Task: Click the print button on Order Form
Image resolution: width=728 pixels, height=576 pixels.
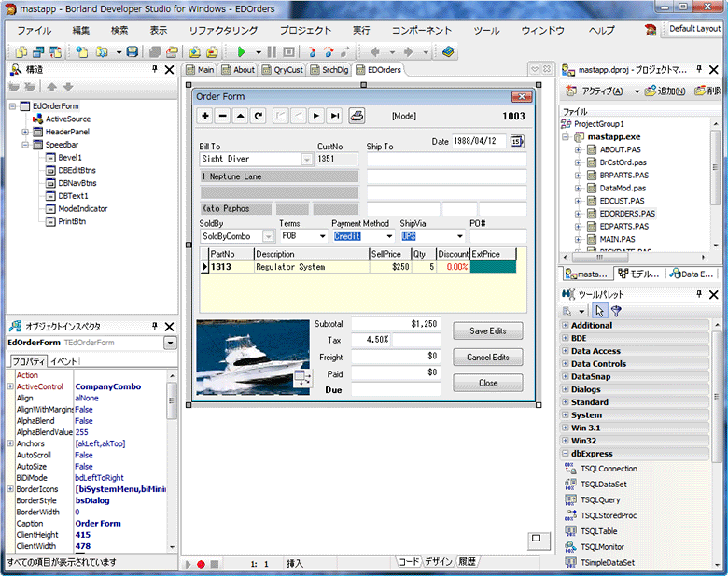Action: (x=357, y=116)
